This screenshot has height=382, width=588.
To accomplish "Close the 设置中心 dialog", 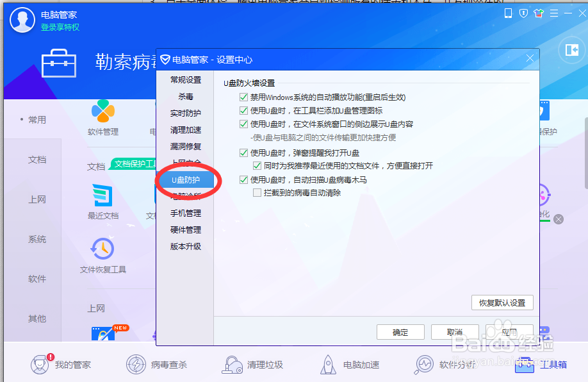I will (530, 58).
